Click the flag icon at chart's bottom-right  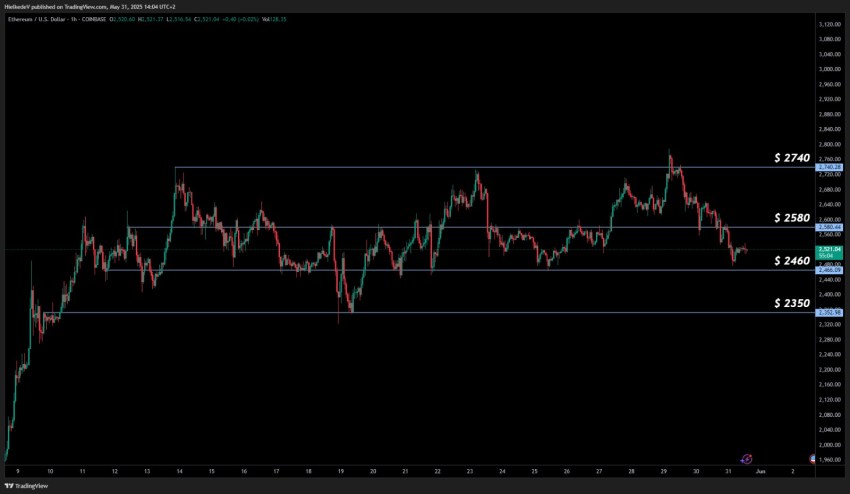(x=811, y=459)
